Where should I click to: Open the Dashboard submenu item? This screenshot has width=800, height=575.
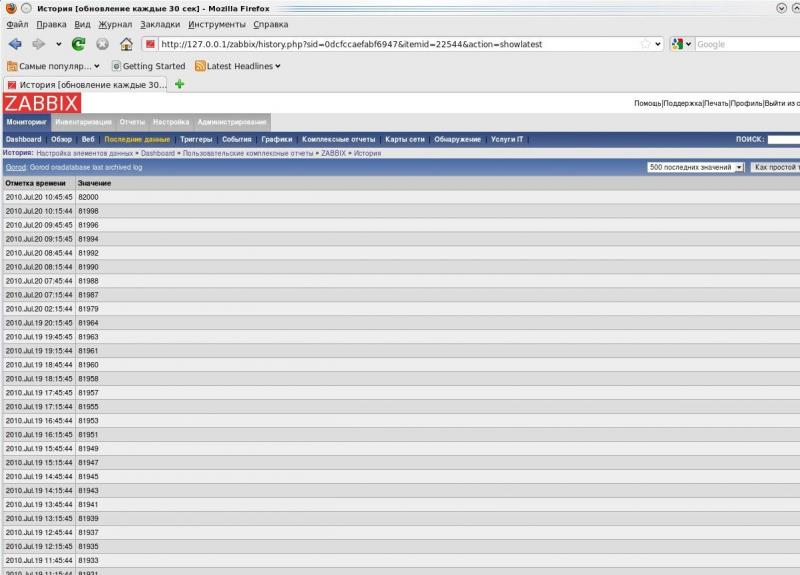click(x=23, y=139)
